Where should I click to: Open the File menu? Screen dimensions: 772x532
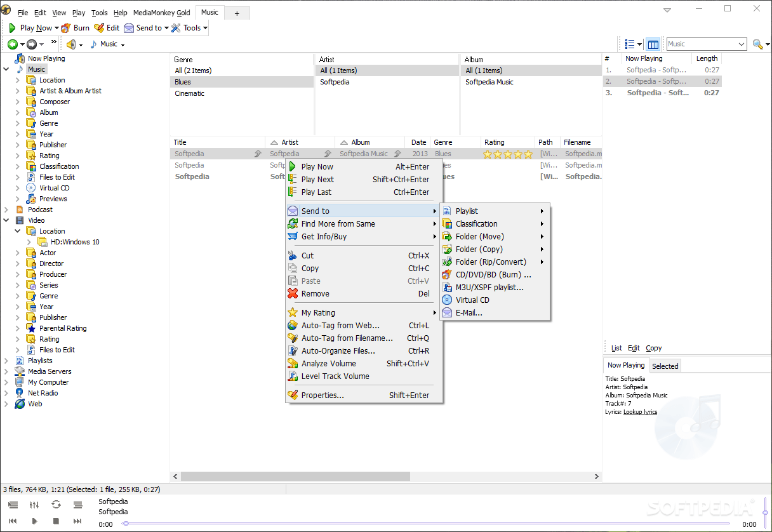23,13
